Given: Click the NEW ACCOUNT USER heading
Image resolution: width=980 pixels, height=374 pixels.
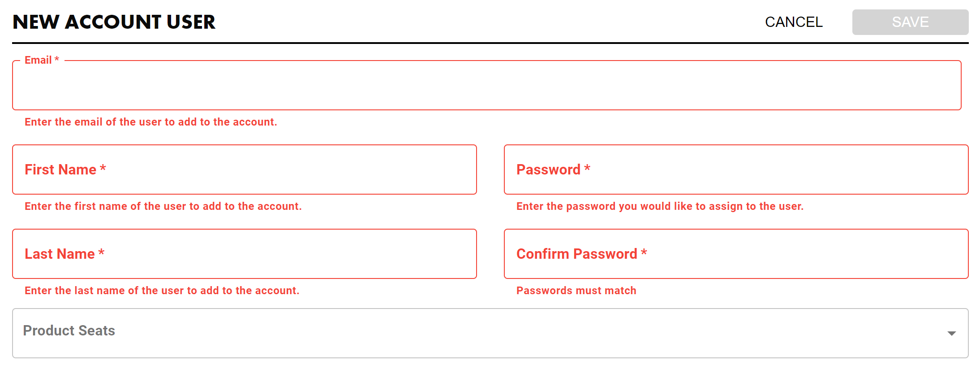Looking at the screenshot, I should click(x=114, y=22).
